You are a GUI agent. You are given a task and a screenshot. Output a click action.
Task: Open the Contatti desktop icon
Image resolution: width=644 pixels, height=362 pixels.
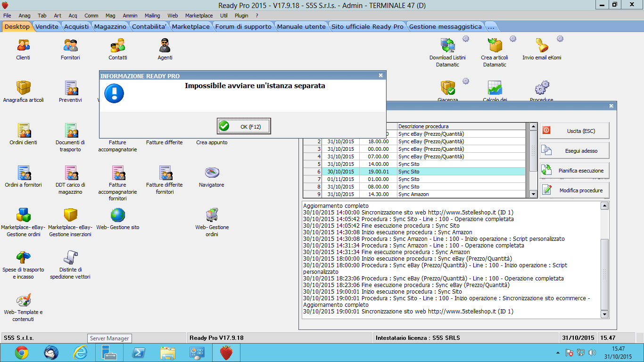(x=117, y=46)
